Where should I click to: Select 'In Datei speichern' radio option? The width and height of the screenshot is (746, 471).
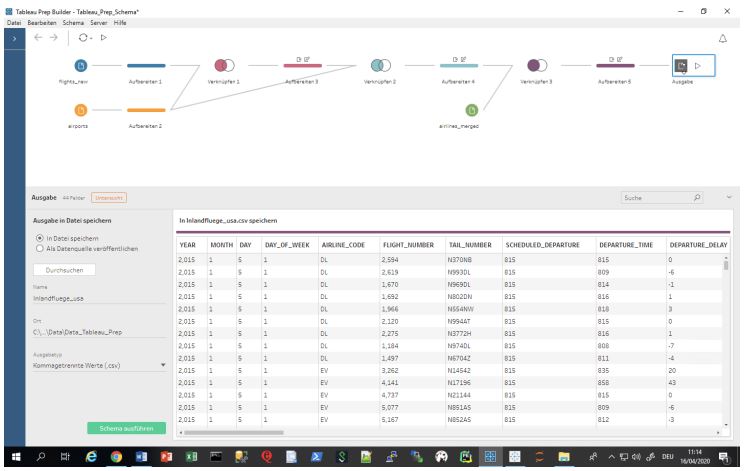[39, 238]
